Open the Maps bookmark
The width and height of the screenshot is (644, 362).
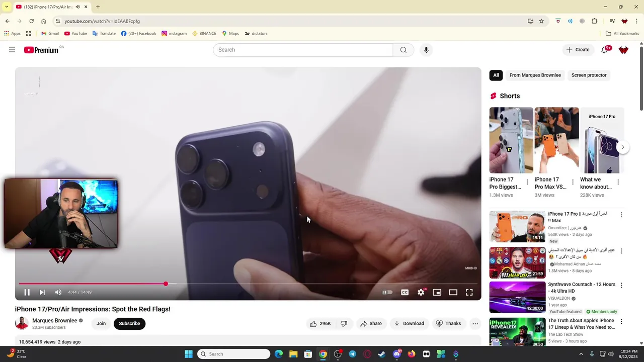230,34
